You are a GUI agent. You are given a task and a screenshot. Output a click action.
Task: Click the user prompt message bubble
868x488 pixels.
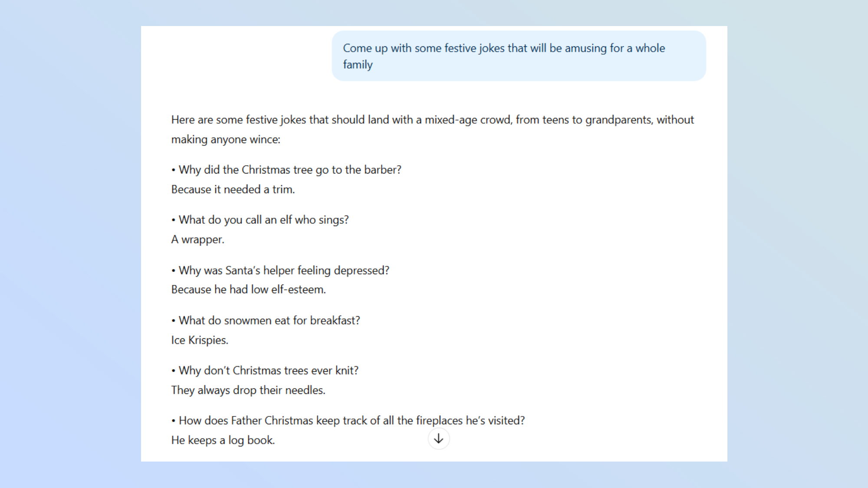pos(519,56)
